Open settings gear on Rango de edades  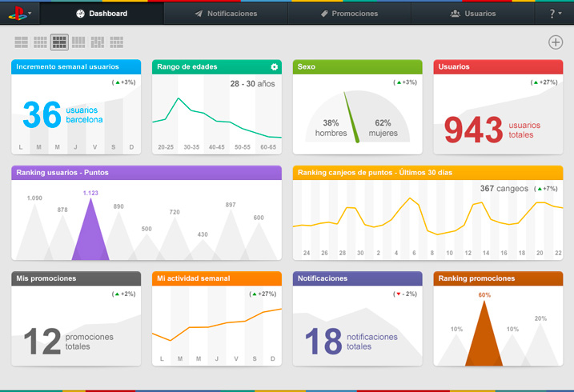pos(274,67)
